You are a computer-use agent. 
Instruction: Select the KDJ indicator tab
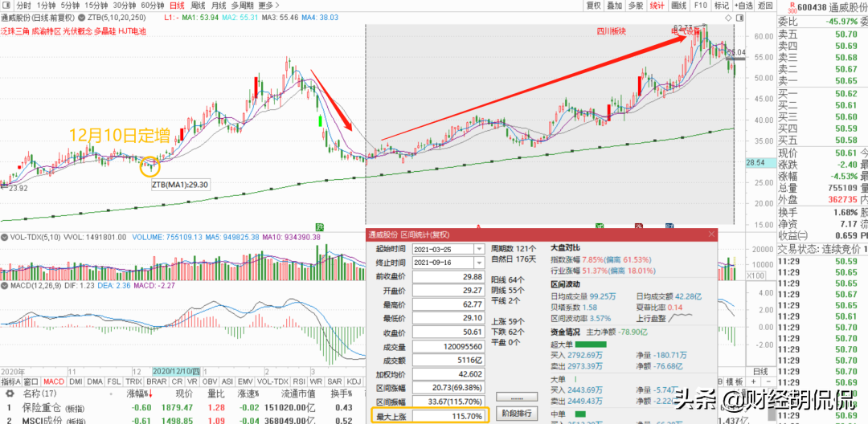point(353,381)
